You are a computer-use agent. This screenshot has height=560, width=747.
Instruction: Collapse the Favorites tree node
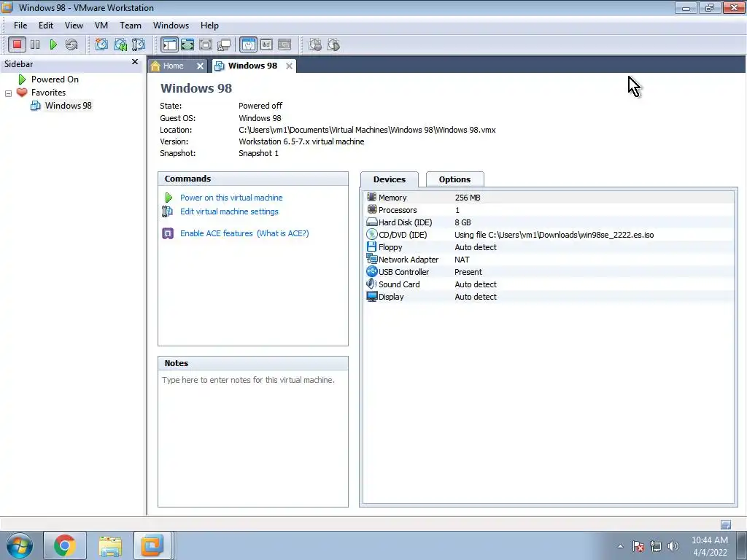pyautogui.click(x=8, y=93)
